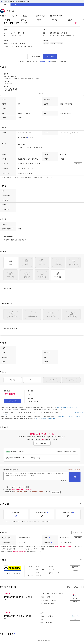Open the 메일로 질문하기 button
Image resolution: width=84 pixels, height=644 pixels.
click(55, 492)
